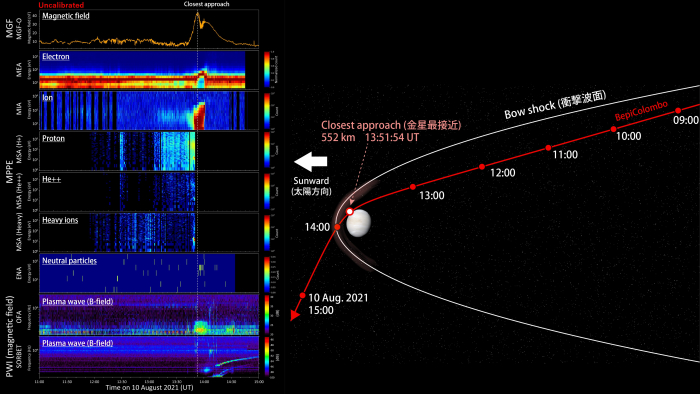Click the Ion panel label
The height and width of the screenshot is (394, 700).
click(47, 98)
